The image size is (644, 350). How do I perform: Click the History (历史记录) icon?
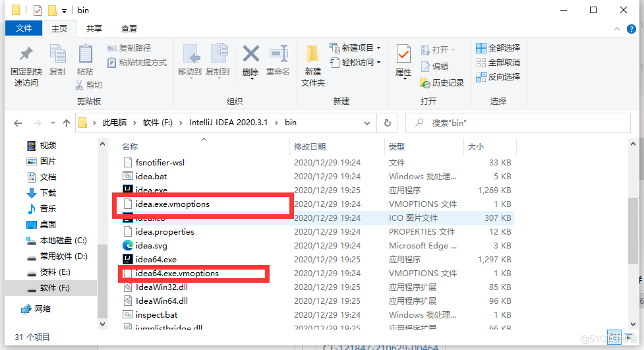tap(425, 83)
